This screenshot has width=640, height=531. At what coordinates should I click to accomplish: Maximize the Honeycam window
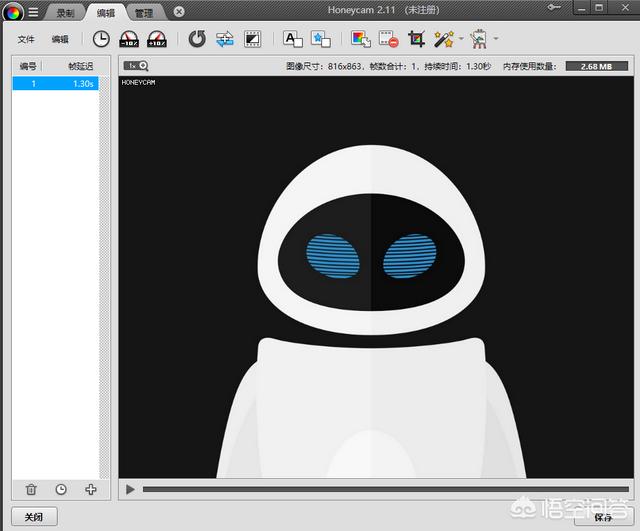tap(599, 8)
